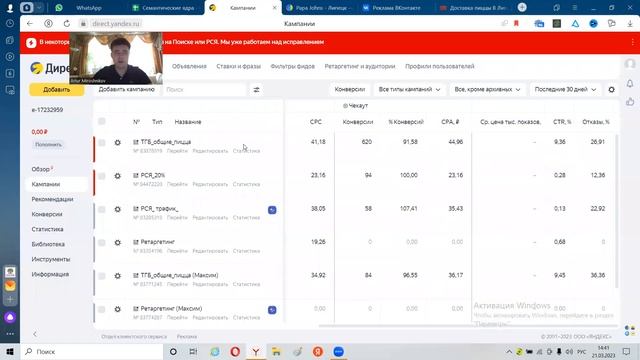This screenshot has height=360, width=640.
Task: Click the Windows taskbar Поиск box
Action: pos(91,351)
